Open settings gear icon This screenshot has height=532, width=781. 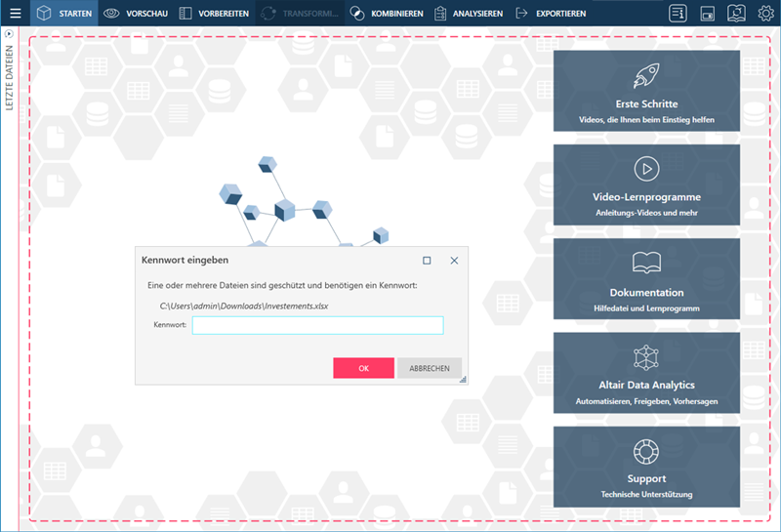pos(765,13)
